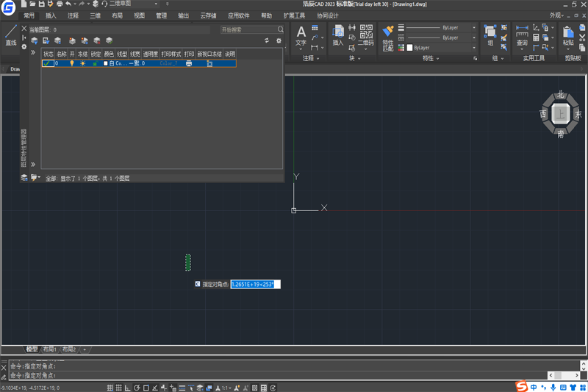The image size is (588, 392).
Task: Switch to the 布局1 layout tab
Action: 49,349
